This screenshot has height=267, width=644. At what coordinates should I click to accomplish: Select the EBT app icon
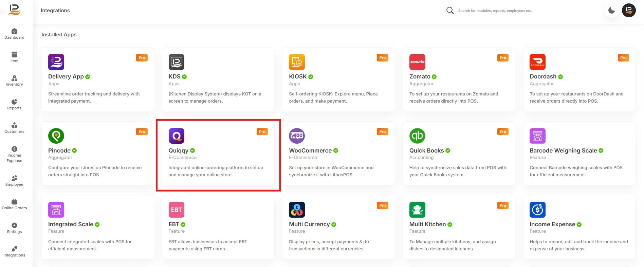click(176, 210)
